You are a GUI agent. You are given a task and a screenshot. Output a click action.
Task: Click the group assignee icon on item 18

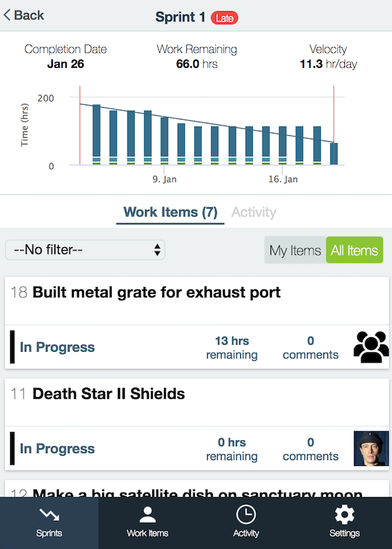[371, 347]
